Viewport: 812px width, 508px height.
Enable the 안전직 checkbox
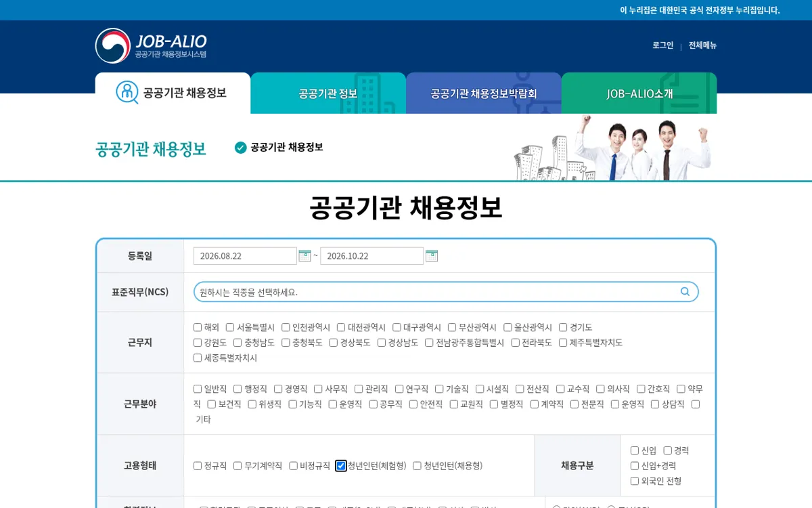click(x=413, y=404)
